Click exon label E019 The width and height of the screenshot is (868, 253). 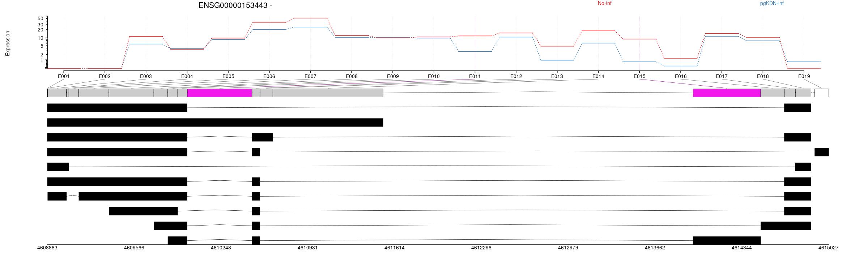pyautogui.click(x=804, y=77)
